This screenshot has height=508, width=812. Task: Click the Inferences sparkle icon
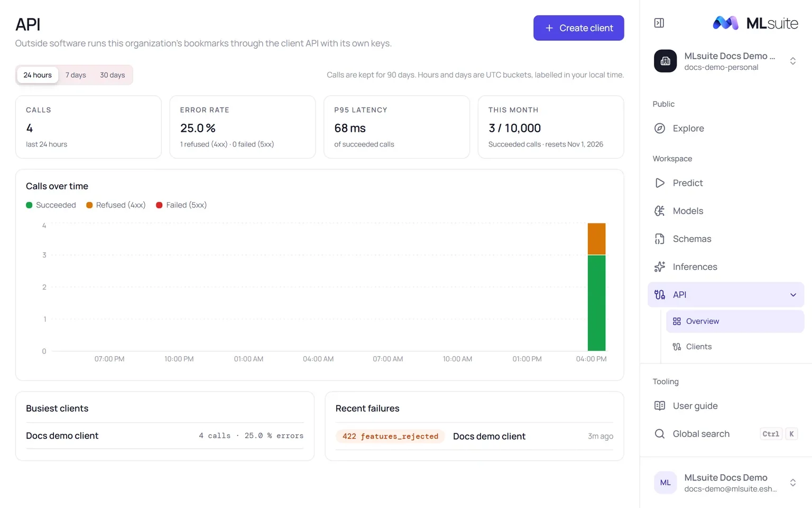coord(660,267)
